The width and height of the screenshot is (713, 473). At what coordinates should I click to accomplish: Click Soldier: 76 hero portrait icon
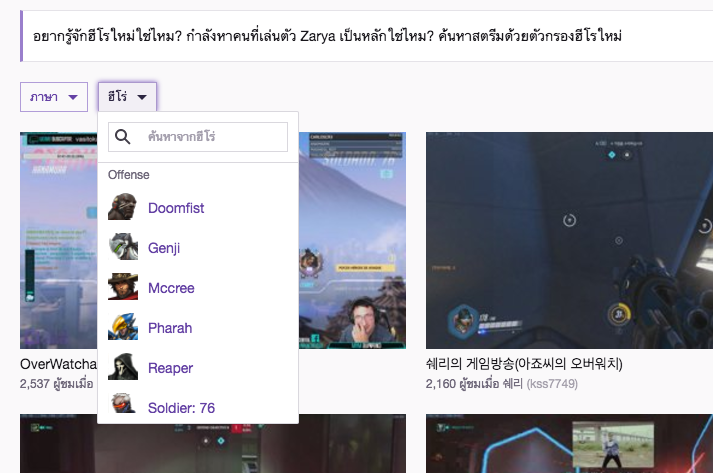point(123,403)
